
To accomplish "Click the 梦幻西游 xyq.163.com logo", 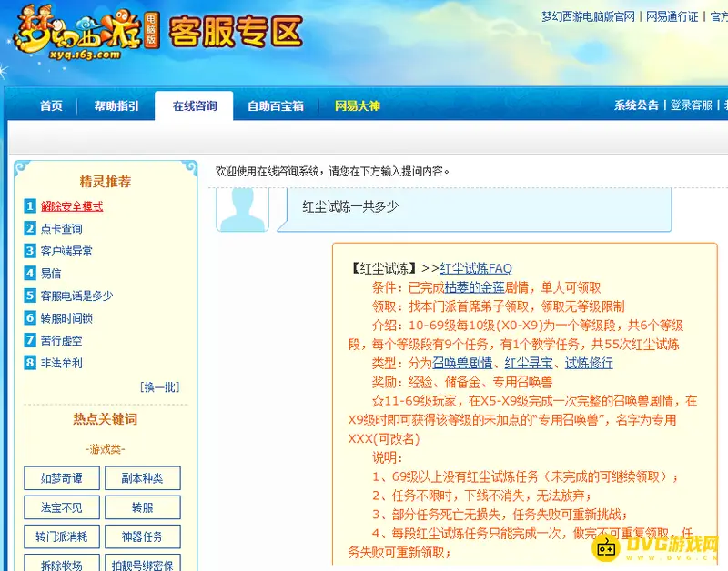I will [x=86, y=33].
